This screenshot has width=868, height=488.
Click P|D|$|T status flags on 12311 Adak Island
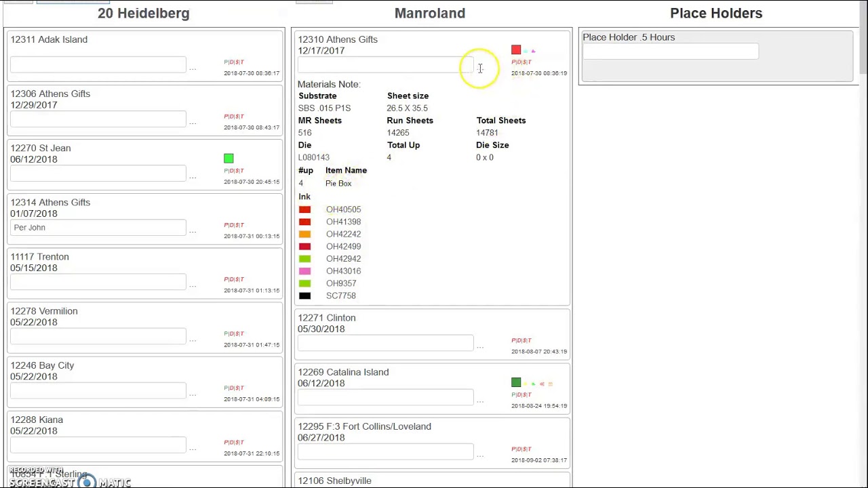point(234,62)
